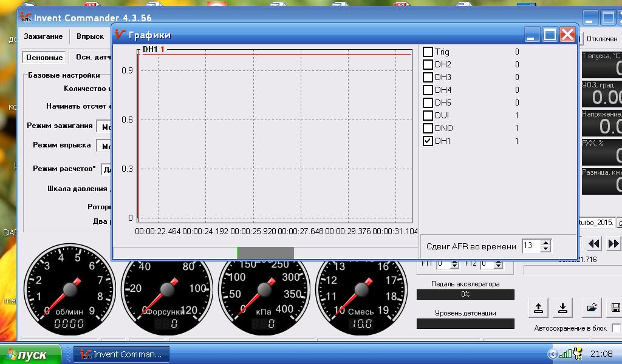Screen dimensions: 622x364
Task: Click the rewind double-arrow playback icon
Action: tap(594, 244)
